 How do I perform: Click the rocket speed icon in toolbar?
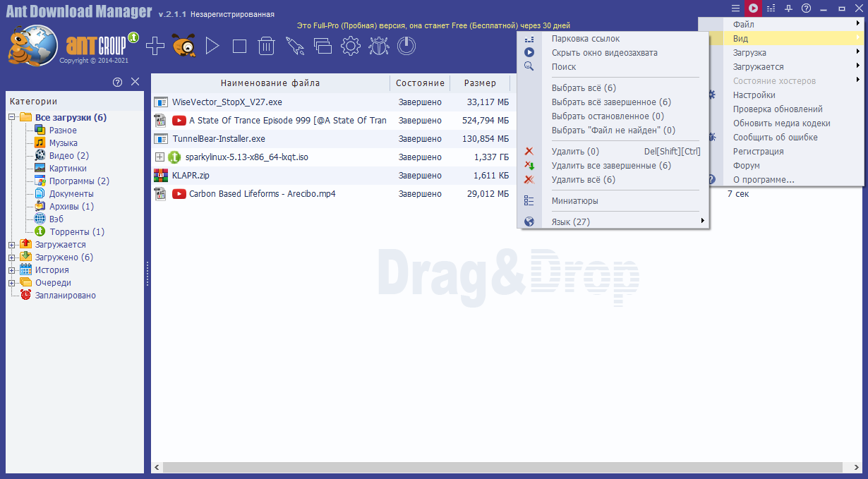(x=294, y=47)
